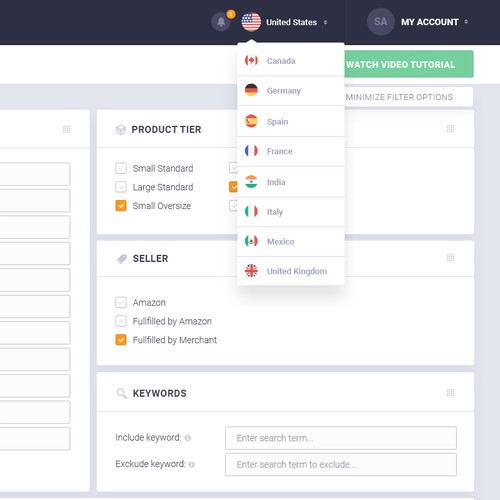Image resolution: width=500 pixels, height=500 pixels.
Task: Open the United States marketplace dropdown
Action: (285, 22)
